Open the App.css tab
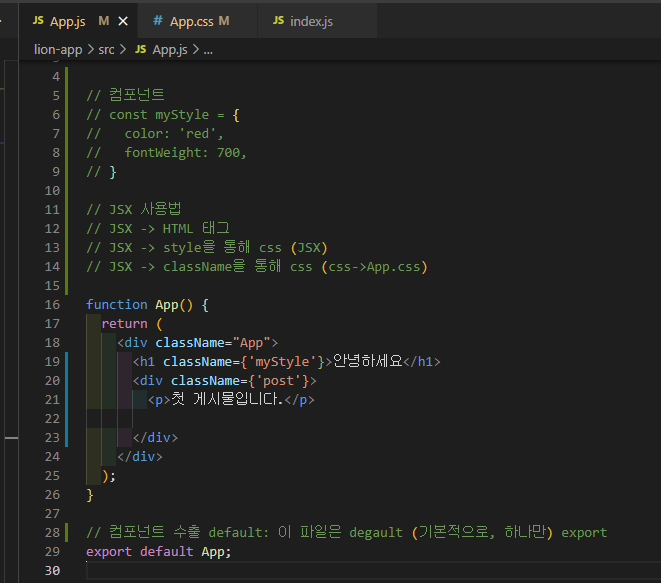The width and height of the screenshot is (661, 583). pos(197,21)
